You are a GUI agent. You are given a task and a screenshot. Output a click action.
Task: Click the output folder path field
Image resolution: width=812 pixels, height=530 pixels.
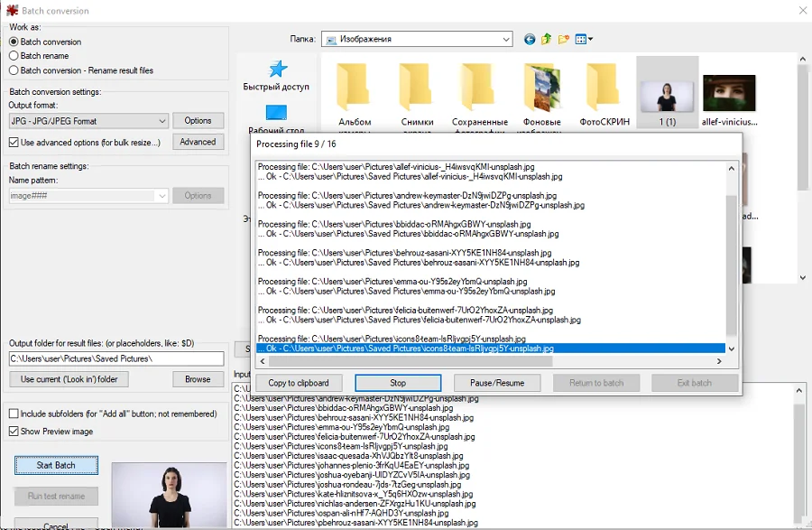click(x=115, y=359)
